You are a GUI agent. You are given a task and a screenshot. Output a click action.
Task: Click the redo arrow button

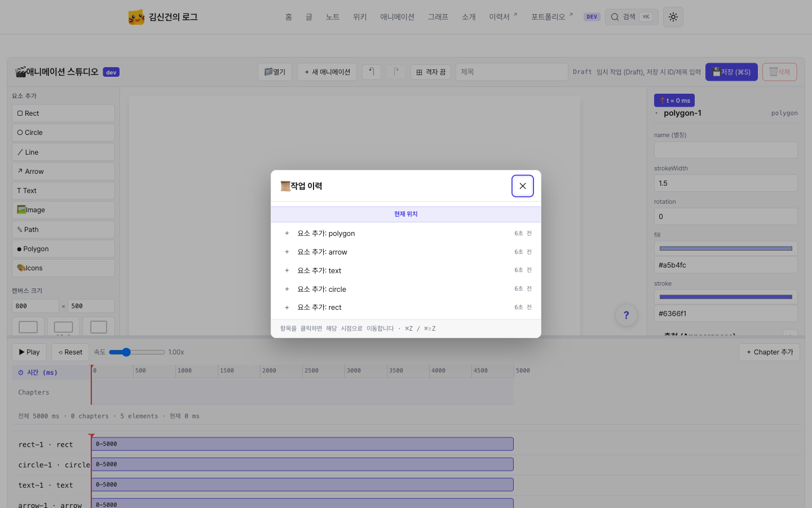coord(396,72)
